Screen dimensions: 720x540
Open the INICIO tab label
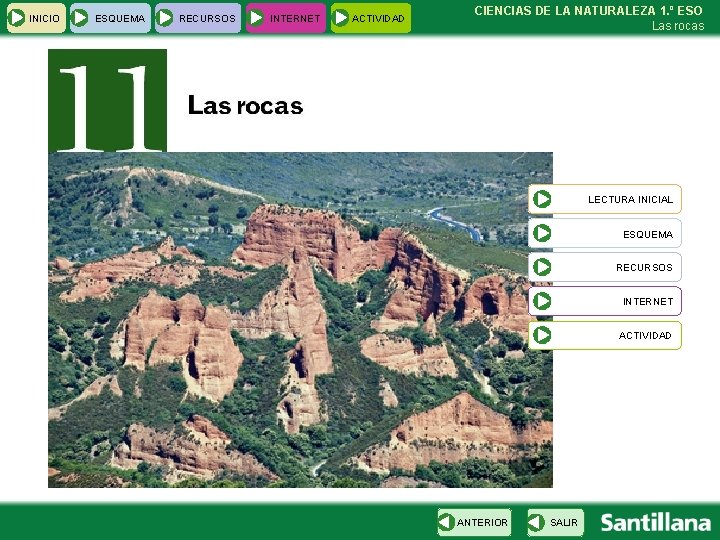44,18
